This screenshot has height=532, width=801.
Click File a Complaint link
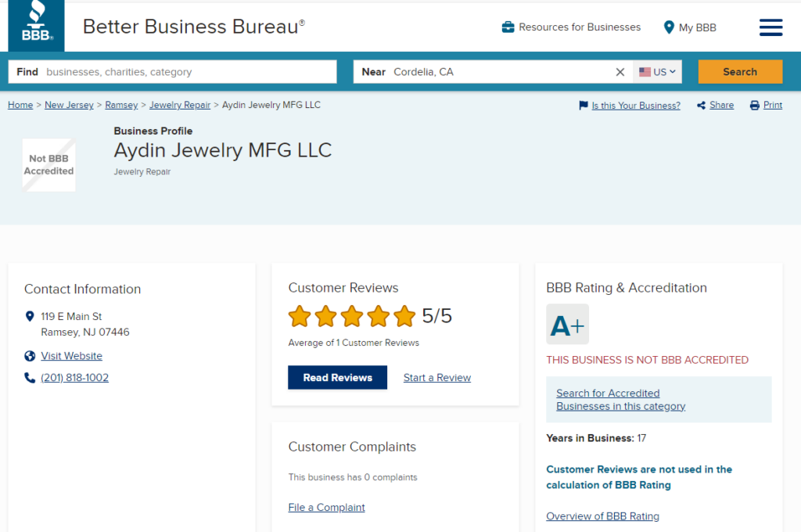pyautogui.click(x=326, y=508)
